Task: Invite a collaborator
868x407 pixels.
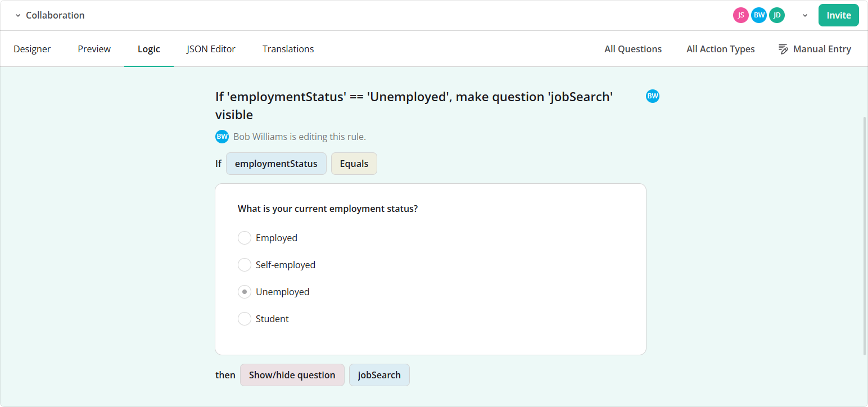Action: 839,15
